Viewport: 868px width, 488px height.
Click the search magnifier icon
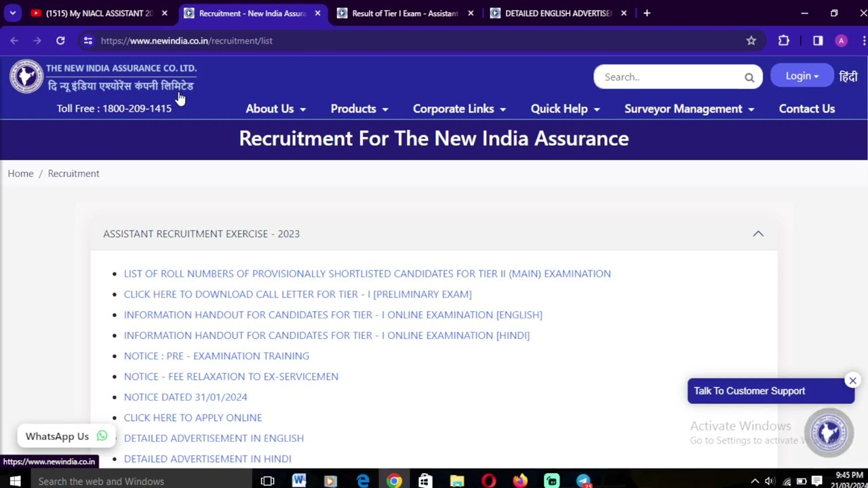749,77
